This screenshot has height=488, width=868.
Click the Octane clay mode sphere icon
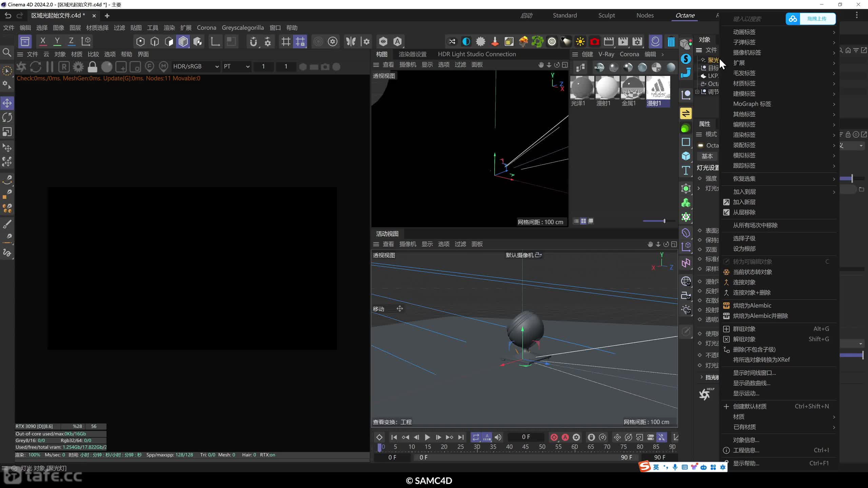pyautogui.click(x=107, y=67)
